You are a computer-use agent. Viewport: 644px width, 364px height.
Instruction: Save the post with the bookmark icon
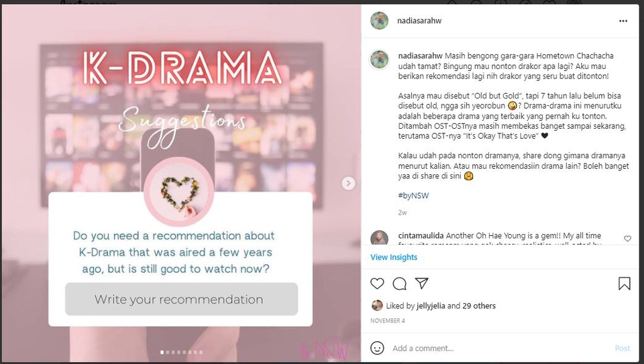click(625, 284)
